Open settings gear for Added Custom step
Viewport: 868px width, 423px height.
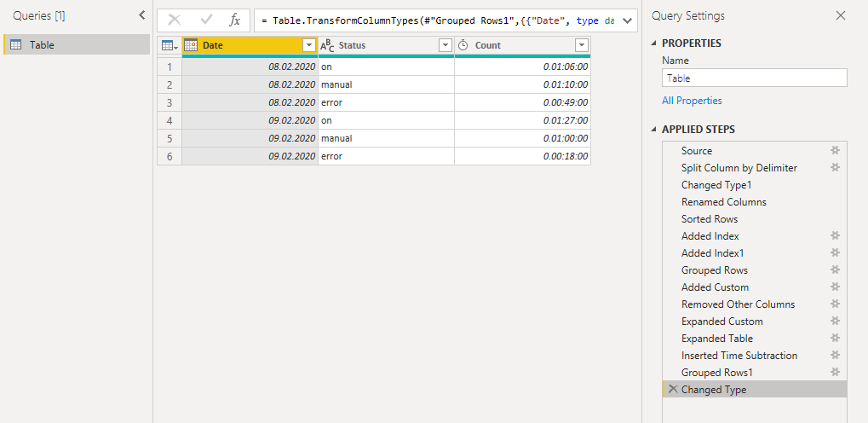(x=836, y=287)
